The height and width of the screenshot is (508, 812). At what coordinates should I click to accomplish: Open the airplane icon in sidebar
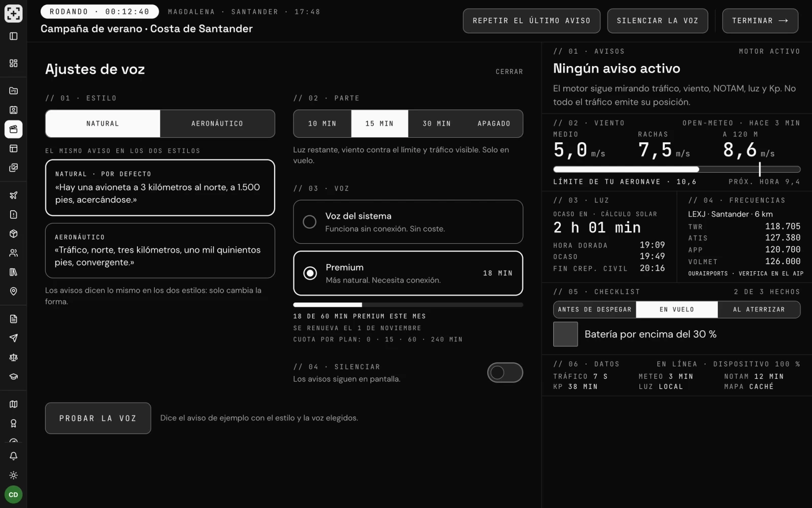14,195
